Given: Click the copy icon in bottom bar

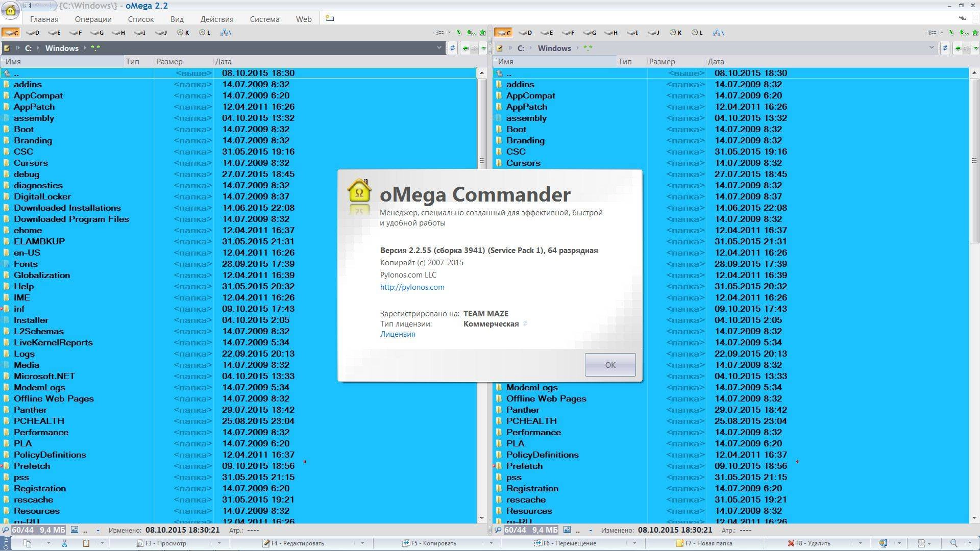Looking at the screenshot, I should [x=28, y=543].
